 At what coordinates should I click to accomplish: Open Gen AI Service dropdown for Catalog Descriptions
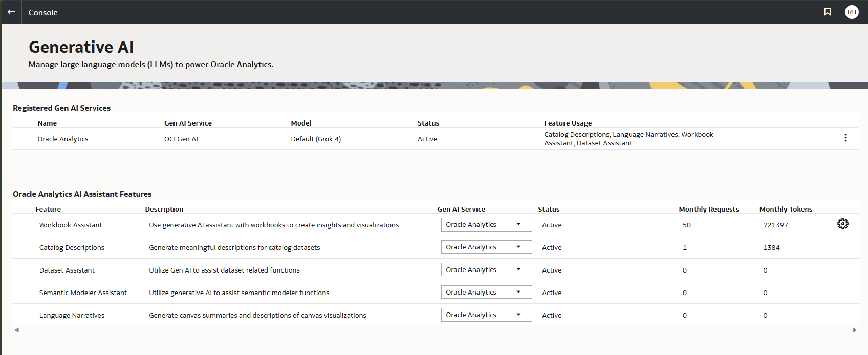487,247
